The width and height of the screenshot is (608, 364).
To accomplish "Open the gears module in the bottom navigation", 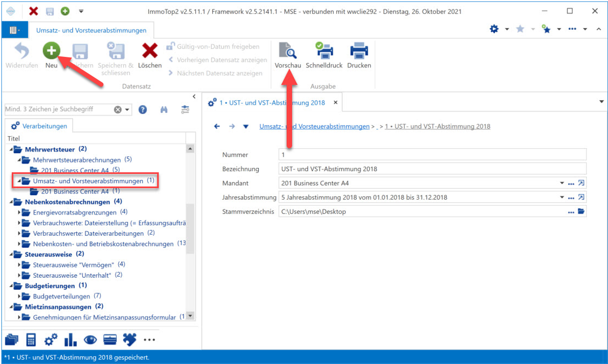I will [51, 340].
